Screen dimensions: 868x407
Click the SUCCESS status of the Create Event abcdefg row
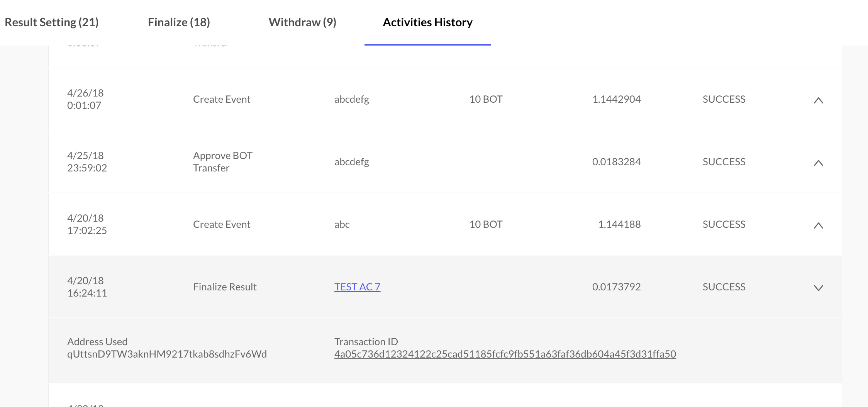(724, 99)
